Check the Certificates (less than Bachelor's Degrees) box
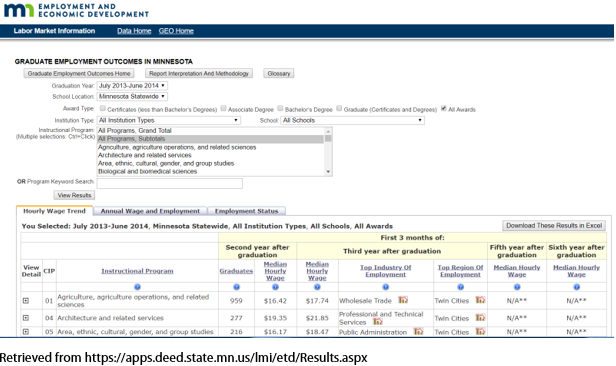616x366 pixels. [103, 108]
